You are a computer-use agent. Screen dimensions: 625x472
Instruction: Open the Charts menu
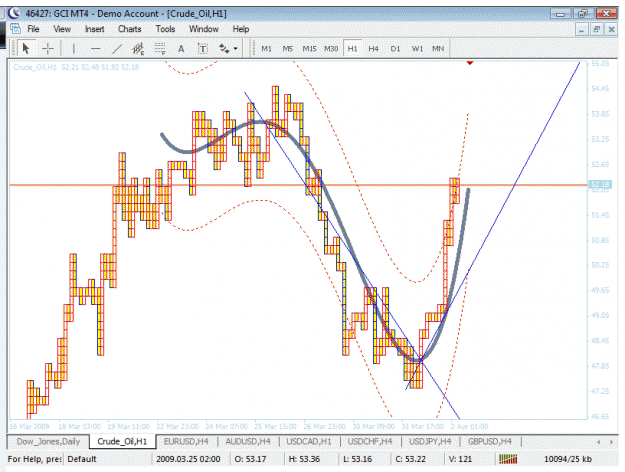click(130, 29)
